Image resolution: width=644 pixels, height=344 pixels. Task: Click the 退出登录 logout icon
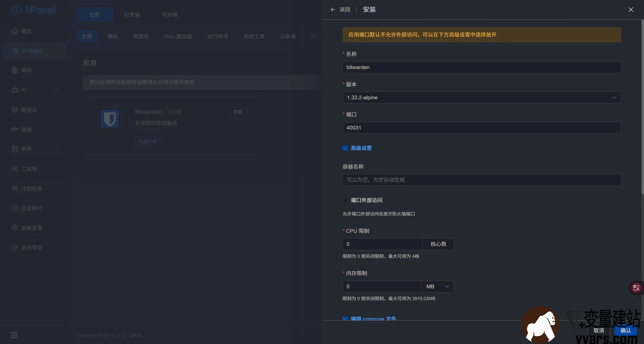coord(15,247)
